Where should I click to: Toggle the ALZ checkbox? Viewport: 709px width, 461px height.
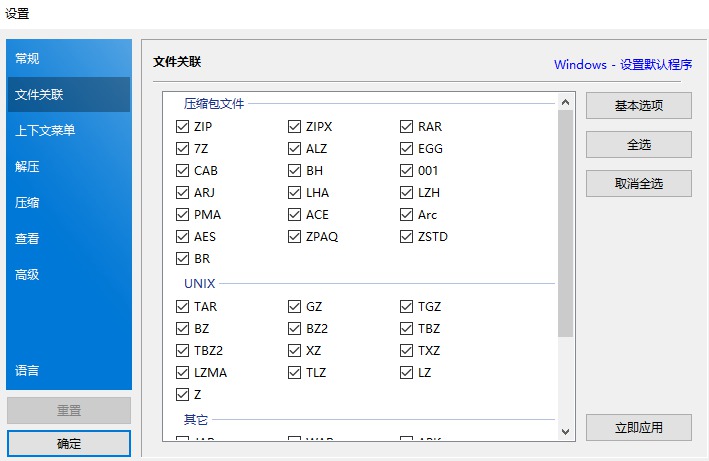294,149
